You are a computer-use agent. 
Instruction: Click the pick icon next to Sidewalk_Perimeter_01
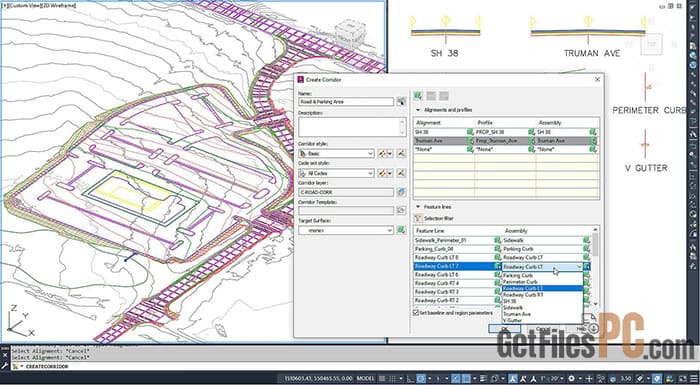[x=497, y=240]
